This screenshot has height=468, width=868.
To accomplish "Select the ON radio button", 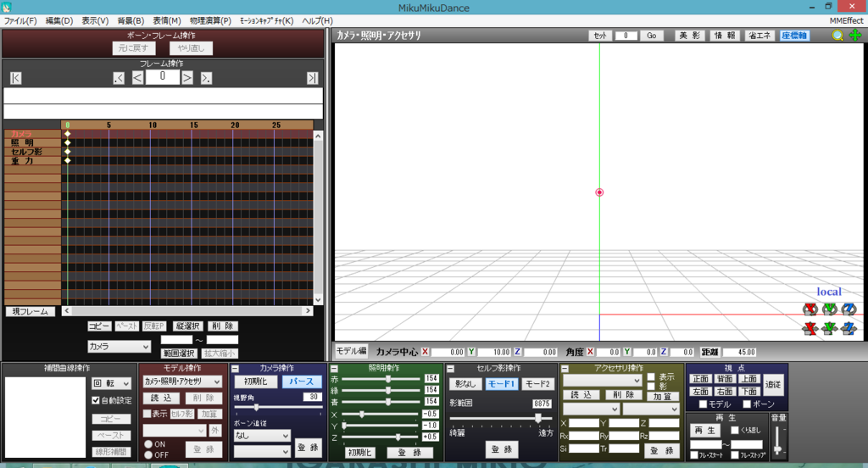I will click(148, 444).
